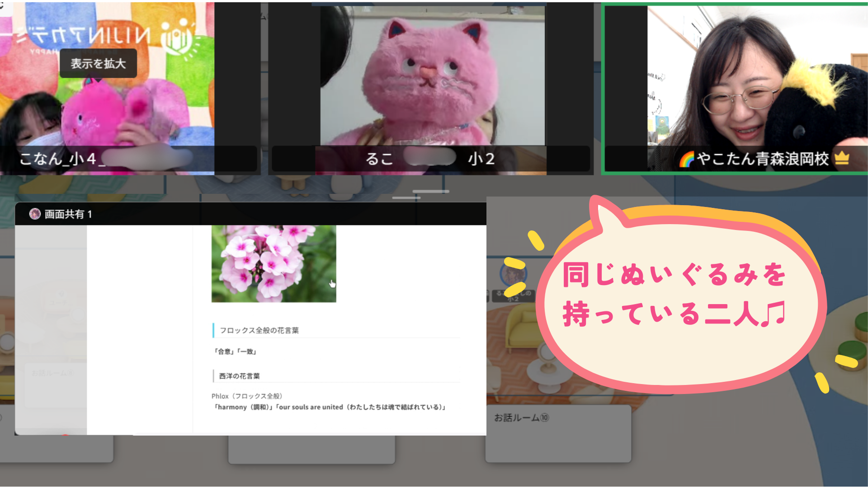Viewport: 868px width, 488px height.
Task: Click the フロックス全般の花言葉 heading
Action: point(259,330)
